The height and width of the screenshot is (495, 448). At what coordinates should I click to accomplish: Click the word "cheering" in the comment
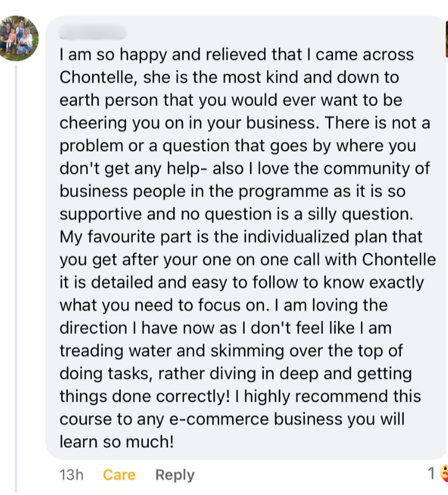94,123
